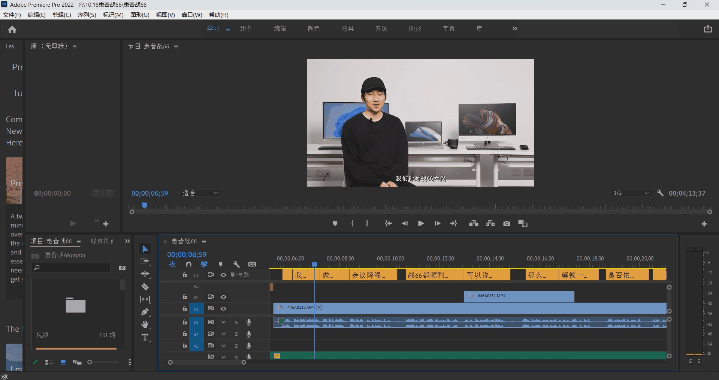The width and height of the screenshot is (719, 380).
Task: Open the 窗口(W) menu
Action: tap(192, 15)
